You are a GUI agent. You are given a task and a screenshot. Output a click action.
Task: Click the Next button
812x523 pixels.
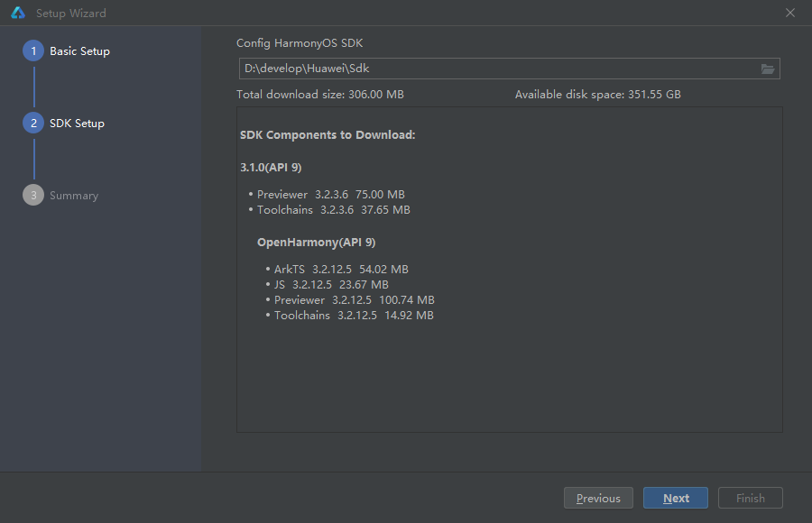click(676, 498)
